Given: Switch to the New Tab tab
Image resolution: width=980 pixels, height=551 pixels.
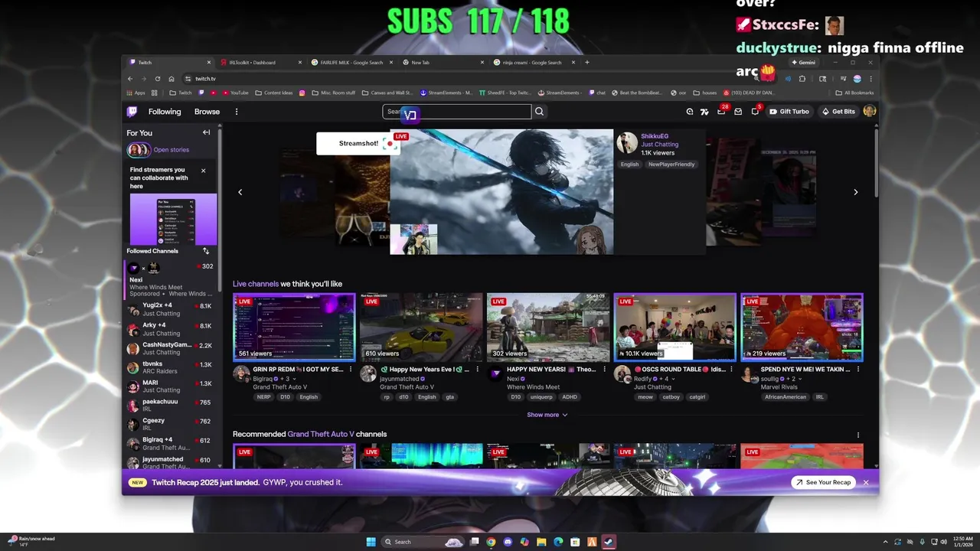Looking at the screenshot, I should tap(442, 62).
